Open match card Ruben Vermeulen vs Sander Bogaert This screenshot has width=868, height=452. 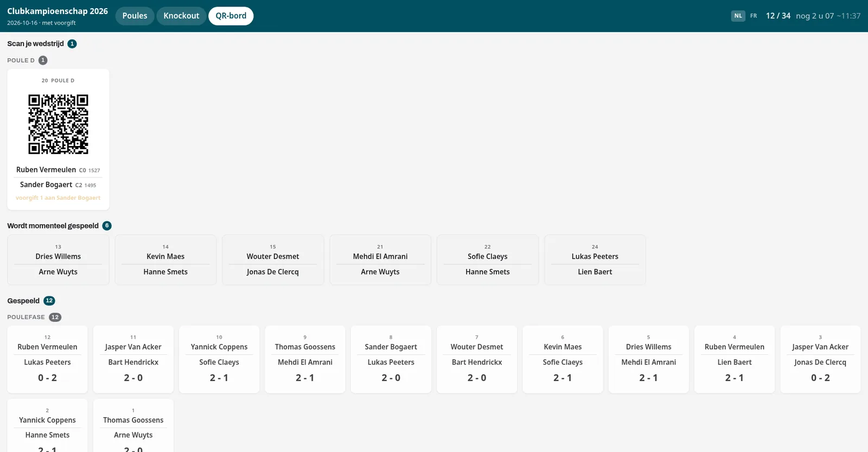pyautogui.click(x=58, y=139)
